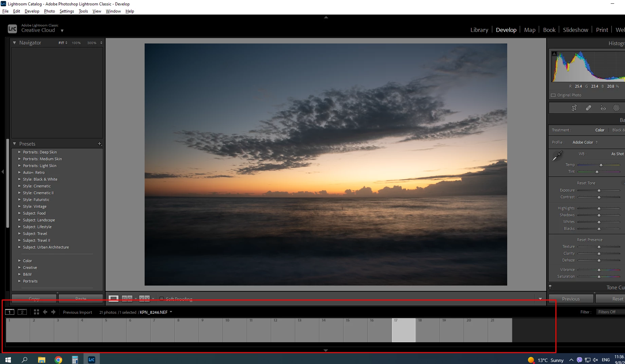Pick the White Balance eyedropper tool

[557, 156]
